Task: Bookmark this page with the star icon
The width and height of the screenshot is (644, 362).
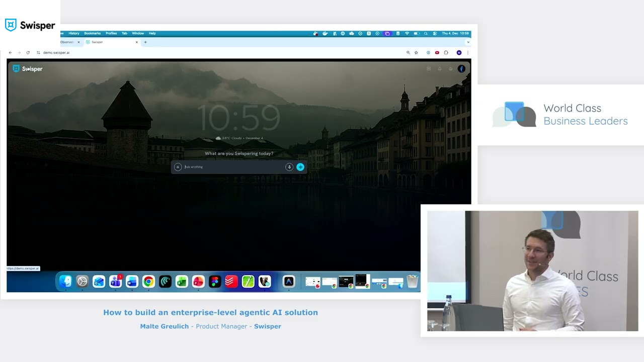Action: click(416, 53)
